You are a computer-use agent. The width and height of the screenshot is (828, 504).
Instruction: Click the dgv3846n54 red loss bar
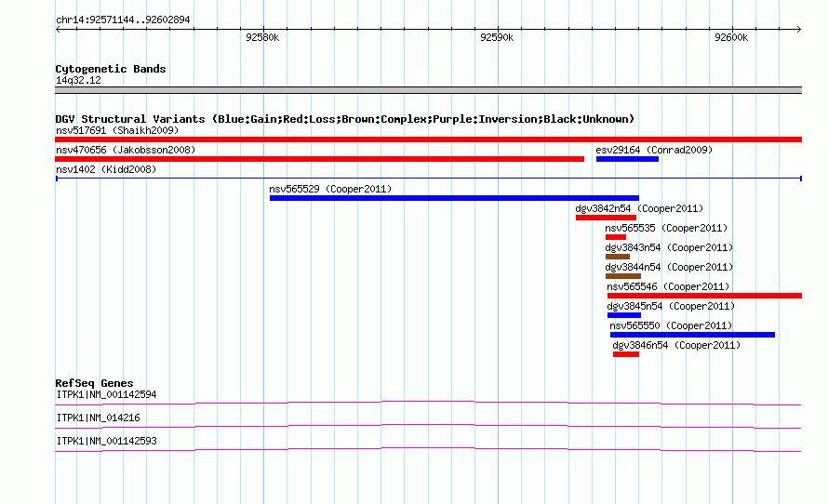[626, 354]
